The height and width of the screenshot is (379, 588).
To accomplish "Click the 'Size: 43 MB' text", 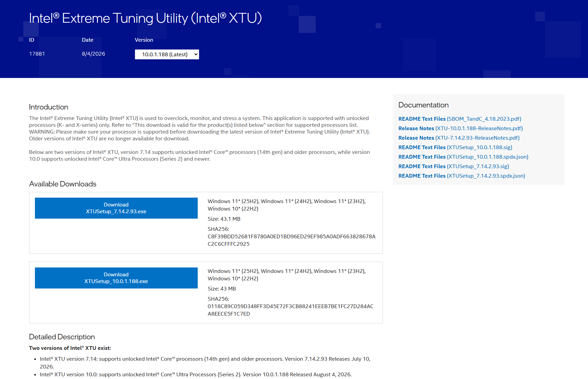I will point(222,289).
